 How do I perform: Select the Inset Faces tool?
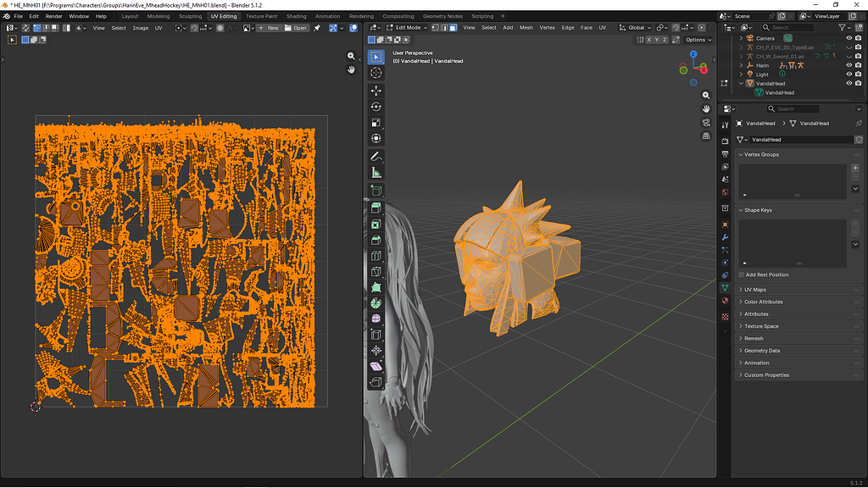376,224
